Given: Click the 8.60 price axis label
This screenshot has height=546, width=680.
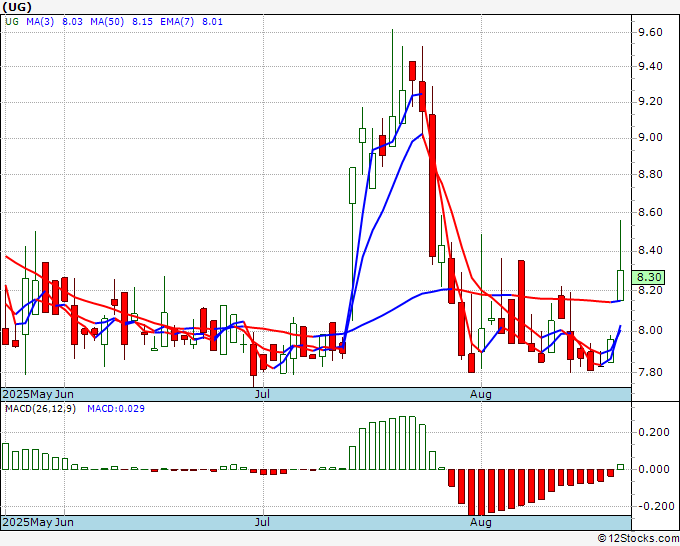Looking at the screenshot, I should tap(650, 212).
